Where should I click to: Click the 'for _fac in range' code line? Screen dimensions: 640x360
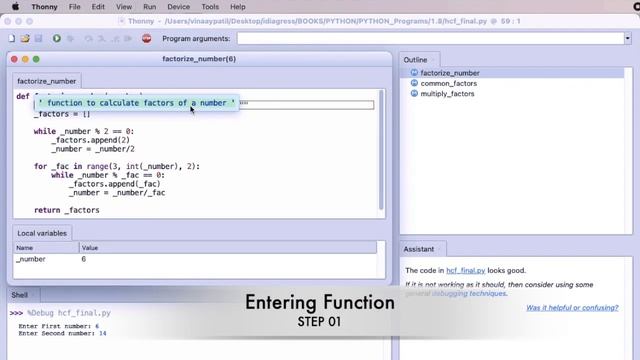pyautogui.click(x=117, y=167)
